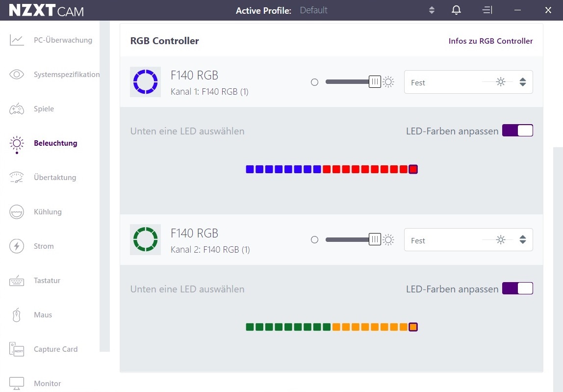
Task: Click the Maus mouse icon
Action: [17, 315]
